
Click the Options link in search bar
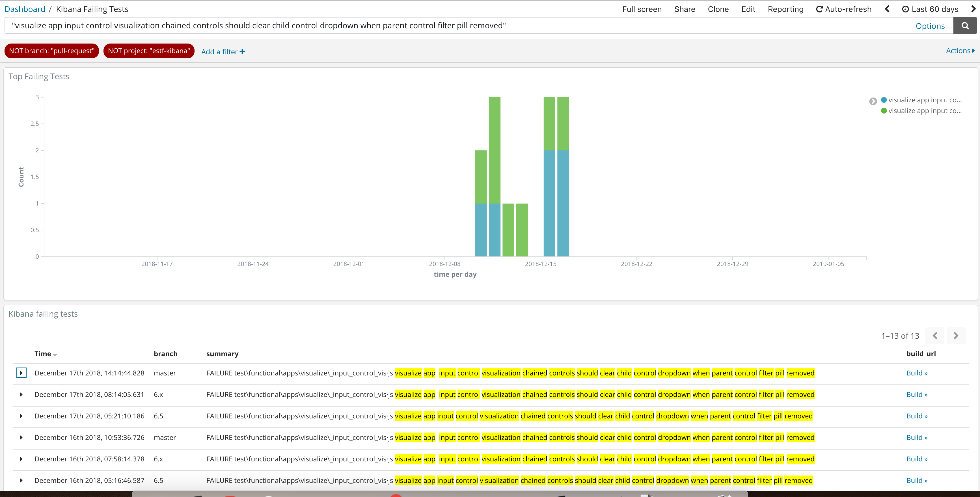click(930, 26)
